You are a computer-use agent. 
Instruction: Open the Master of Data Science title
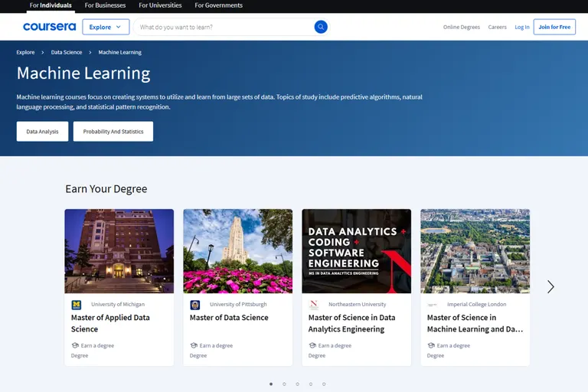click(229, 317)
